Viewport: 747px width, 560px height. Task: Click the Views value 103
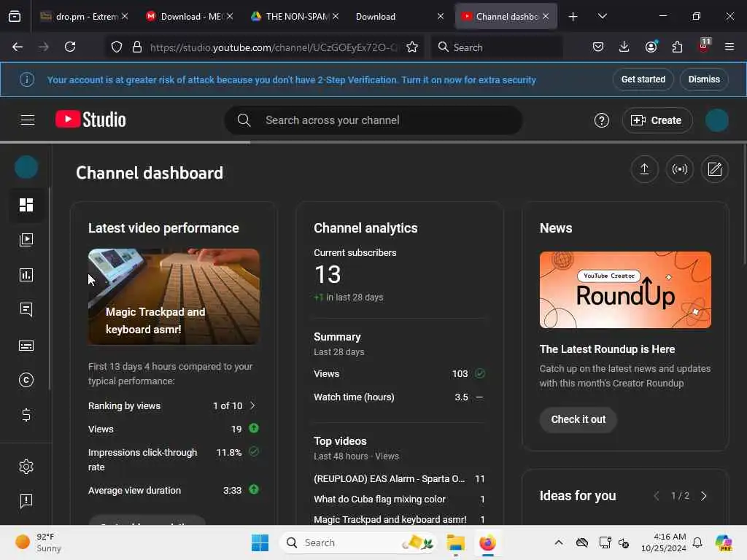[460, 374]
